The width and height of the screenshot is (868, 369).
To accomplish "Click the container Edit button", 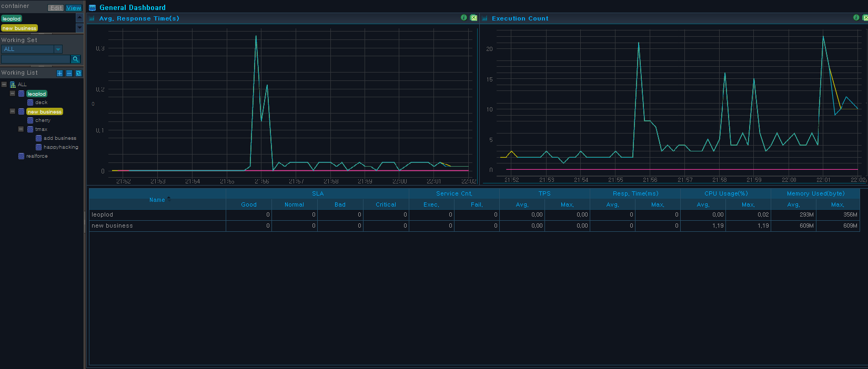I will click(56, 8).
